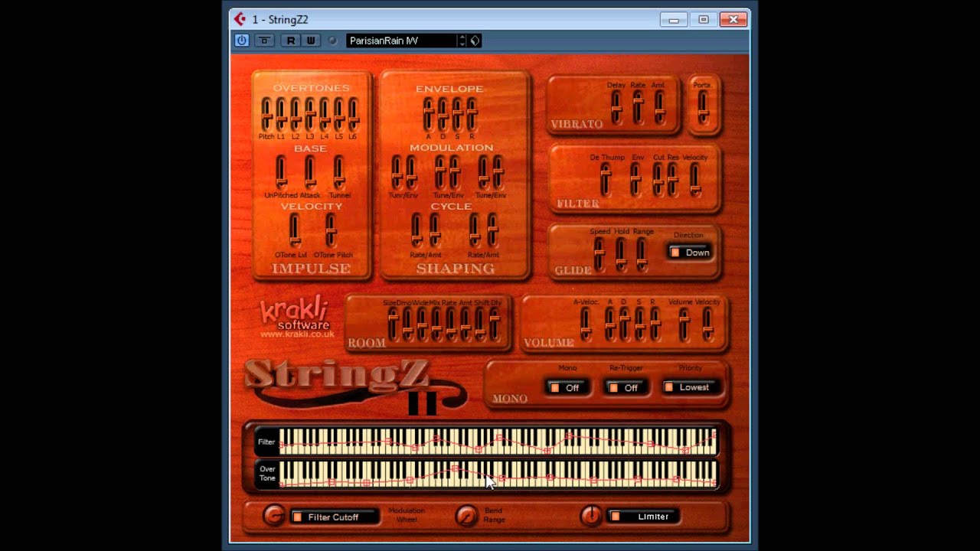980x551 pixels.
Task: Toggle the Re-Trigger Off switch
Action: click(625, 388)
